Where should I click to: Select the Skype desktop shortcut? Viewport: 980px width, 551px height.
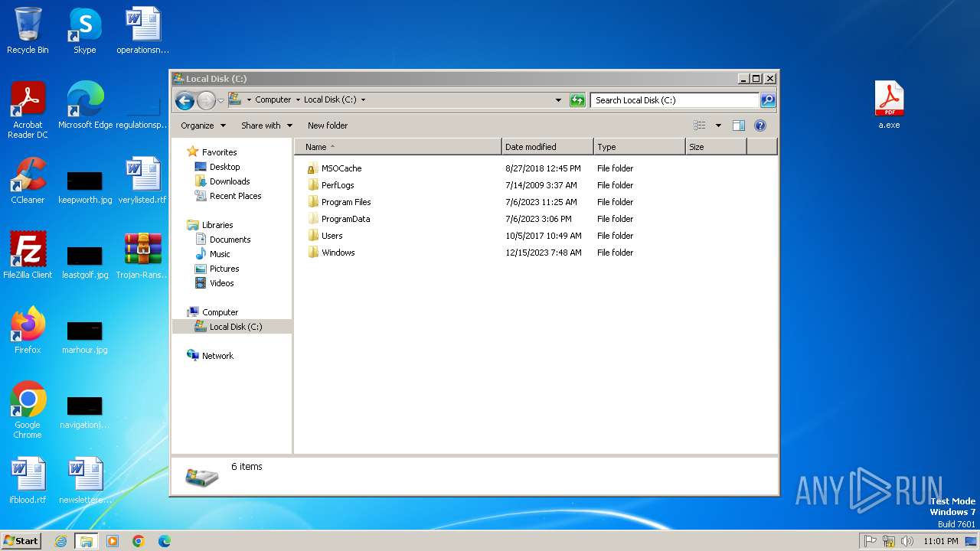pos(85,31)
